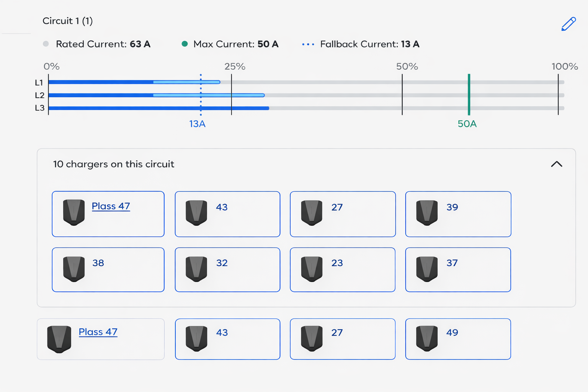Screen dimensions: 588x392
Task: Click the dotted 13A fallback current marker
Action: pos(201,95)
